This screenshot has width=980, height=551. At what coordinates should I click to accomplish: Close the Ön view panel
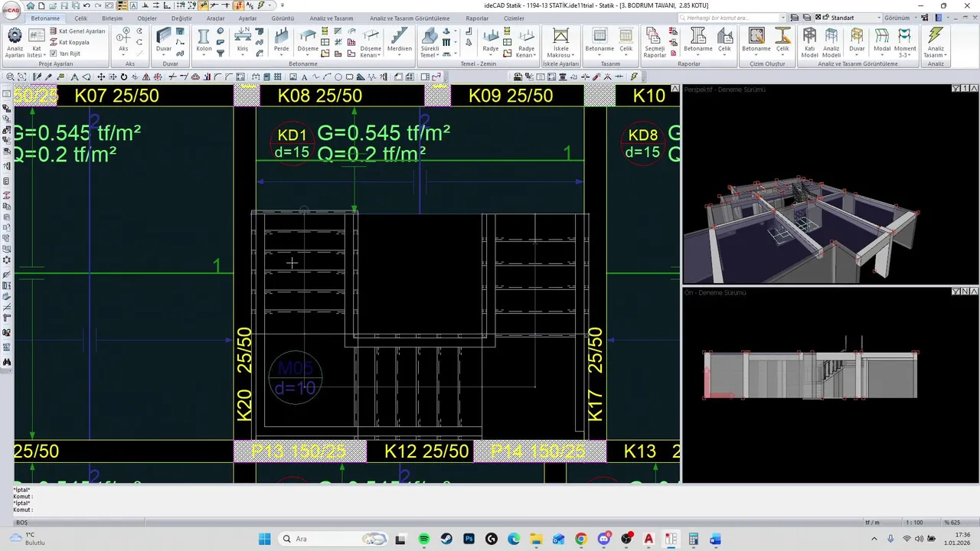pos(974,292)
